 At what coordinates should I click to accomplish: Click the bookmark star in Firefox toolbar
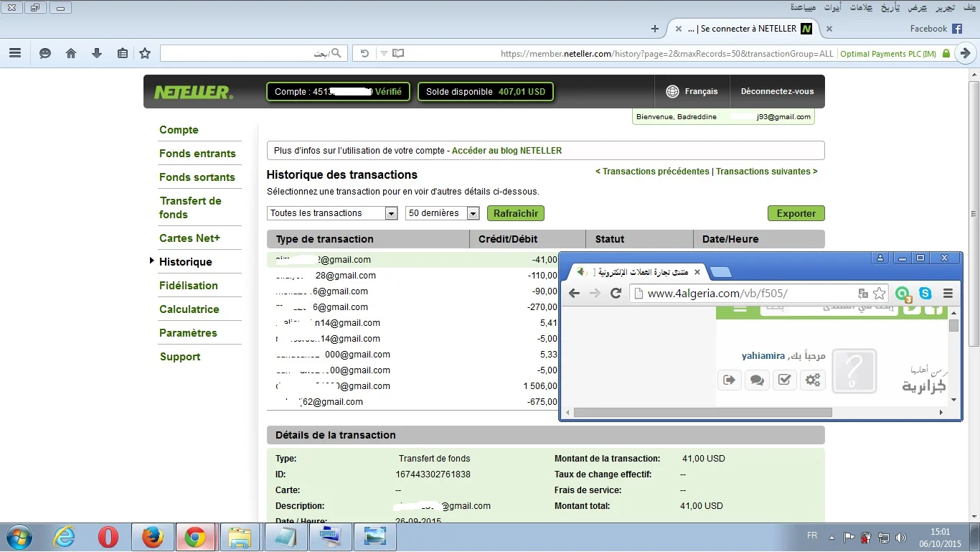pos(145,53)
